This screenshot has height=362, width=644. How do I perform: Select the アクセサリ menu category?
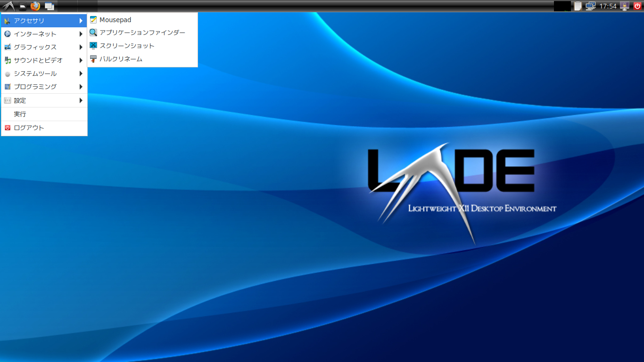click(x=44, y=21)
